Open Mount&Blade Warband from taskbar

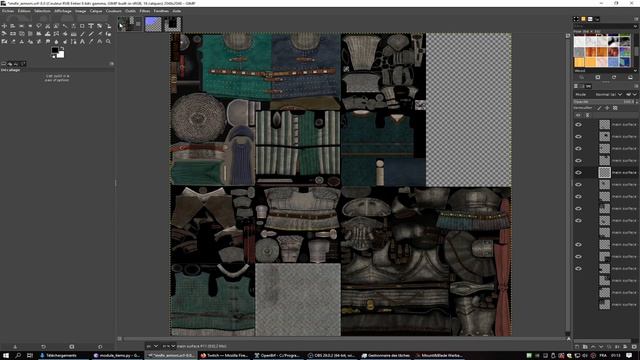pyautogui.click(x=439, y=356)
